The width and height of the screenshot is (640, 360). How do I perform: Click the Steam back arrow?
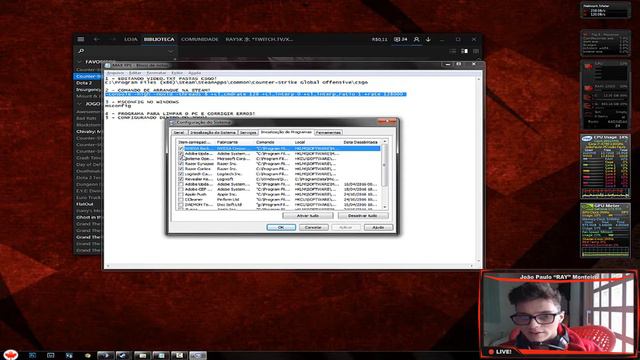pos(97,39)
